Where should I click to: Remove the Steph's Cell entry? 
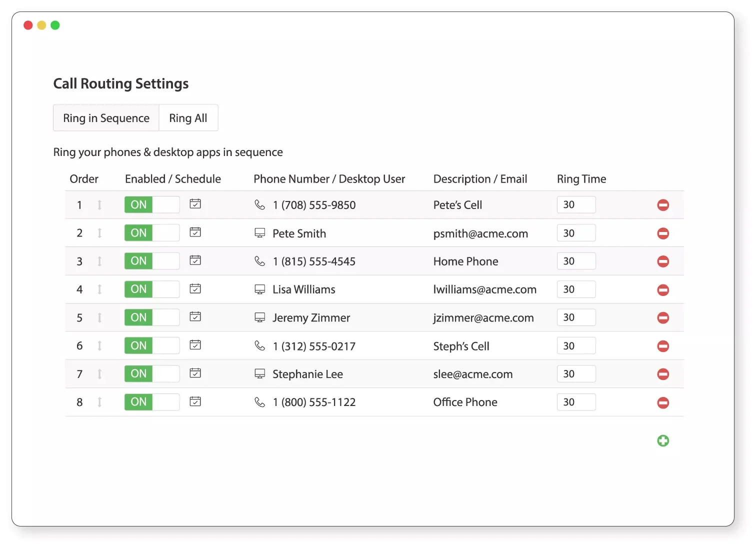coord(663,346)
